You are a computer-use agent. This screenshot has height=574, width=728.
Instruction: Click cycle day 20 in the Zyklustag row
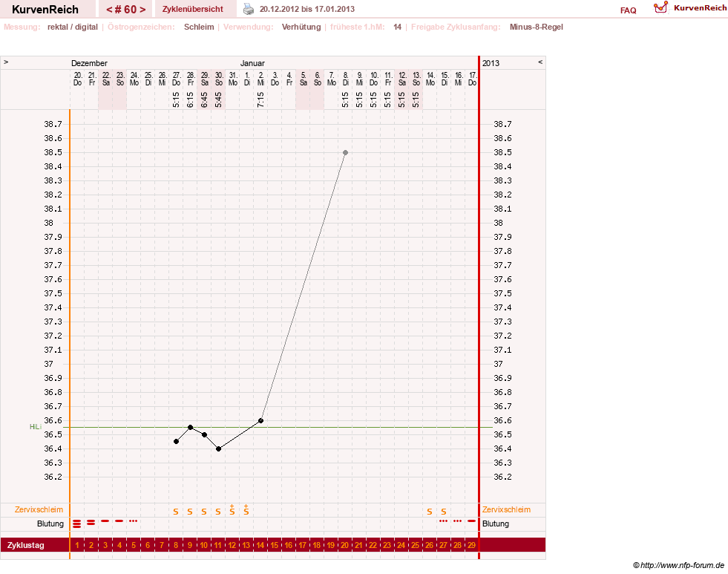coord(345,545)
